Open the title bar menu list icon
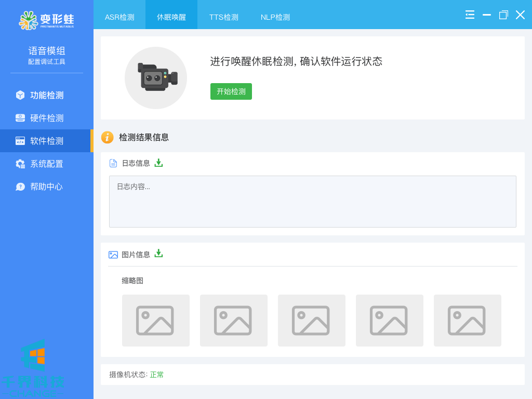 470,15
